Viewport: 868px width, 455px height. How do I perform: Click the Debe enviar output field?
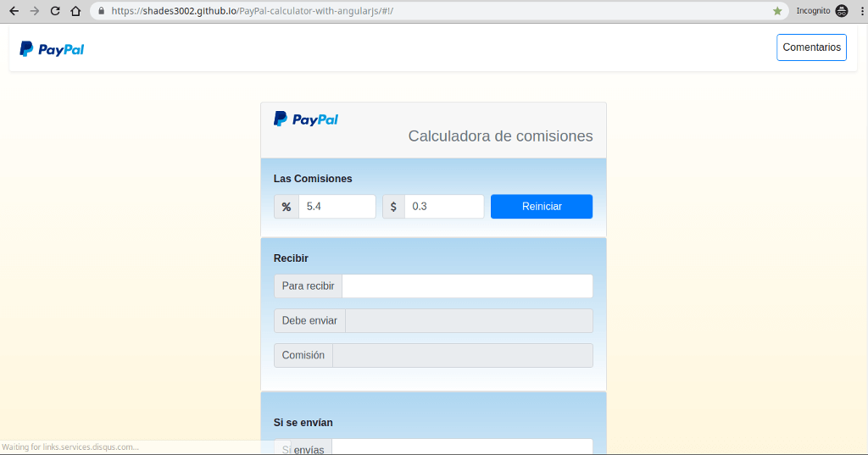(469, 321)
